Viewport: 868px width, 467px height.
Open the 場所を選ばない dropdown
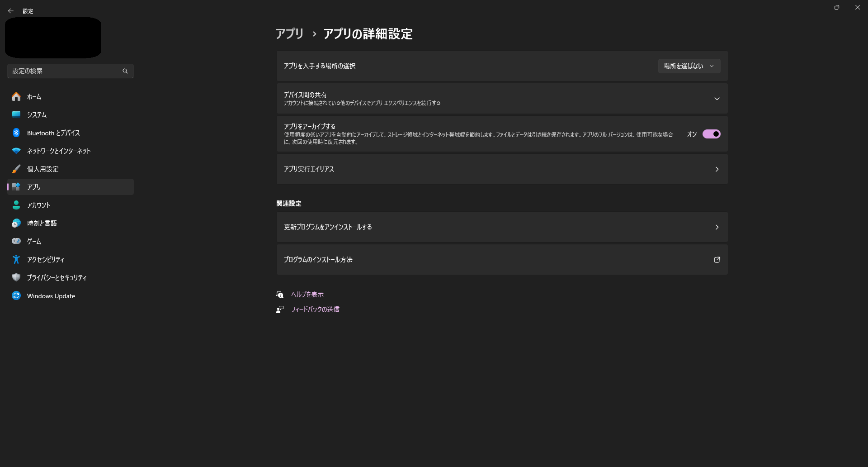coord(689,66)
